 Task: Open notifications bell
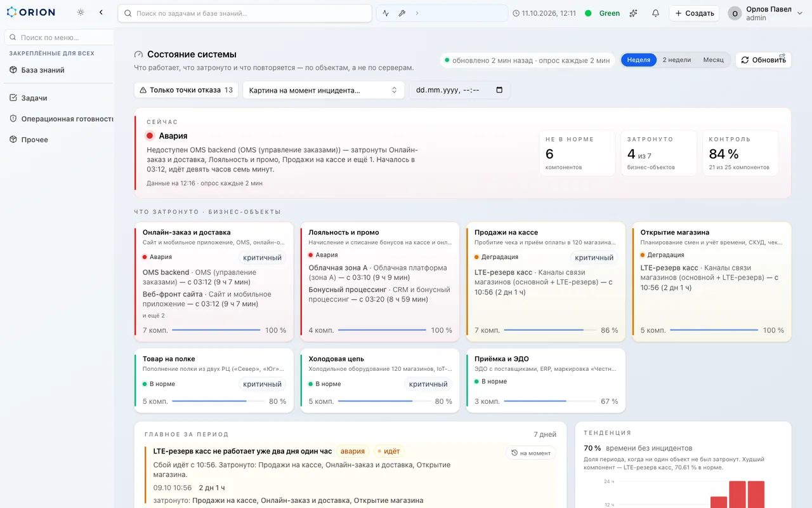(x=655, y=13)
